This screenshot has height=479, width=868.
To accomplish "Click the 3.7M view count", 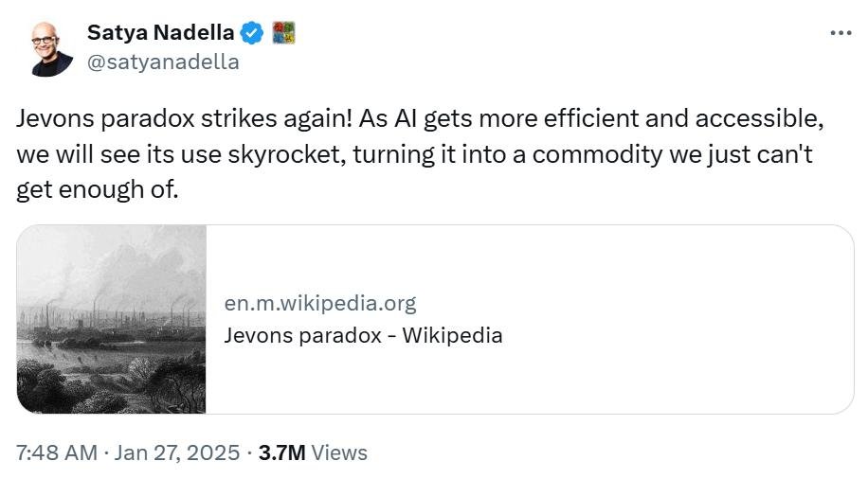I will (281, 452).
